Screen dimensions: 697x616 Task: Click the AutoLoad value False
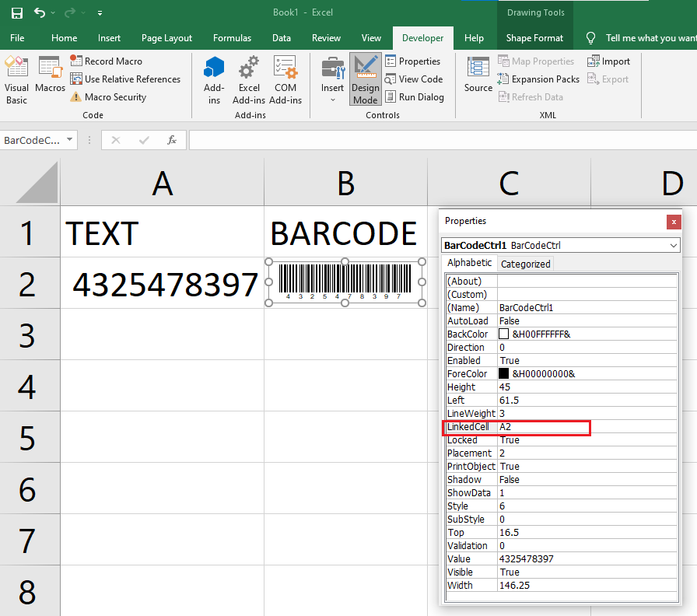click(x=587, y=320)
